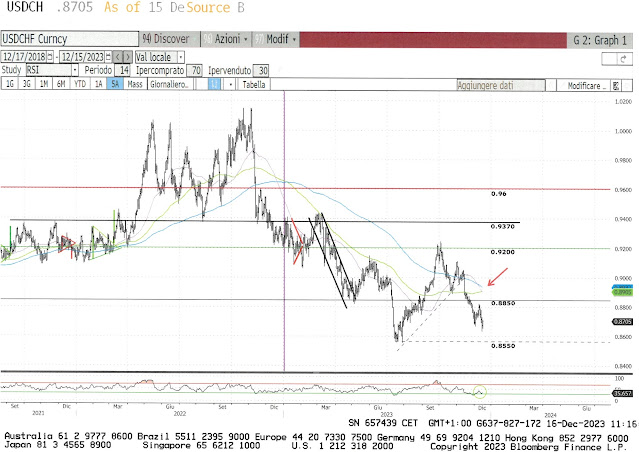Image resolution: width=639 pixels, height=452 pixels.
Task: Select the 1A time range tab
Action: 98,84
